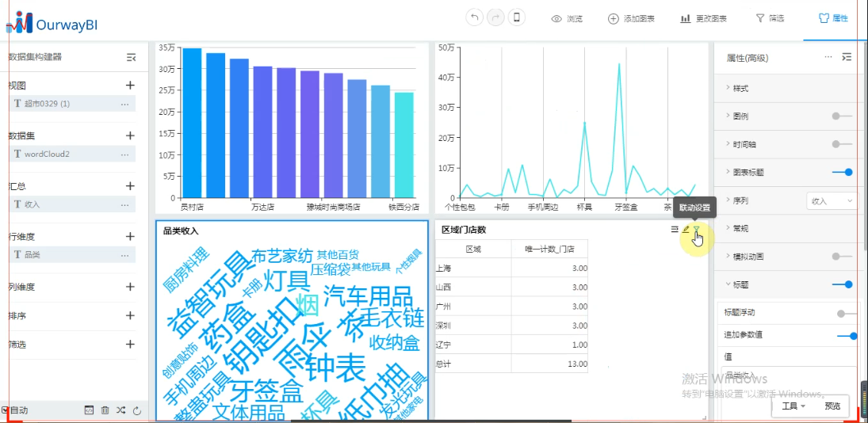This screenshot has height=423, width=868.
Task: Add a new 数据集 with plus icon
Action: pos(130,135)
